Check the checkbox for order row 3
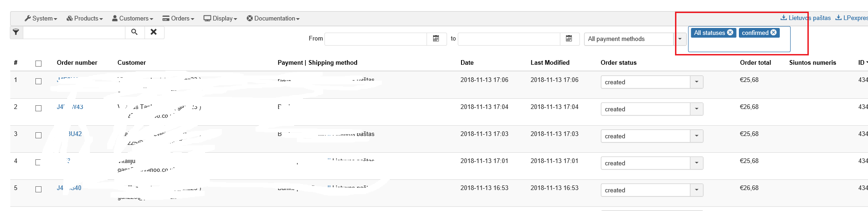 (x=38, y=135)
